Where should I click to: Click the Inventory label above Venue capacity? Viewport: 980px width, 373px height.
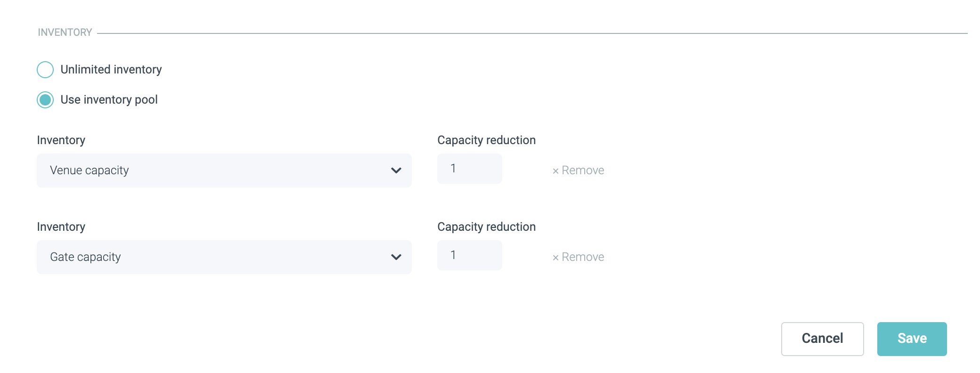tap(61, 140)
